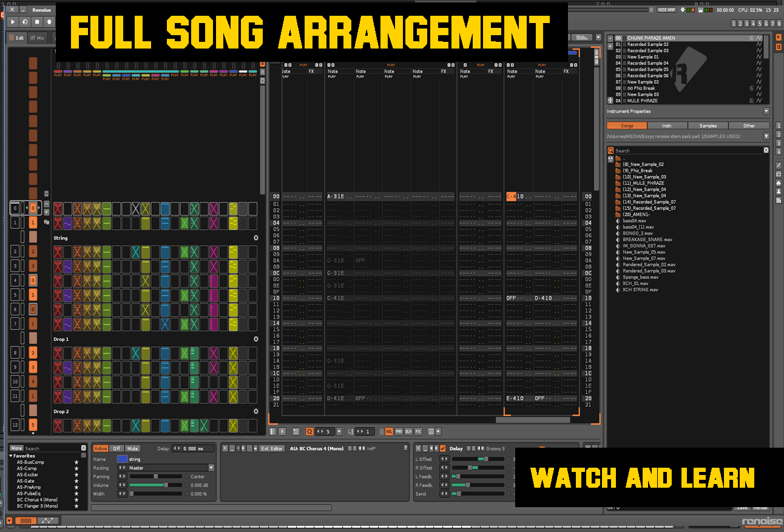Click the string track color swatch

click(x=122, y=459)
